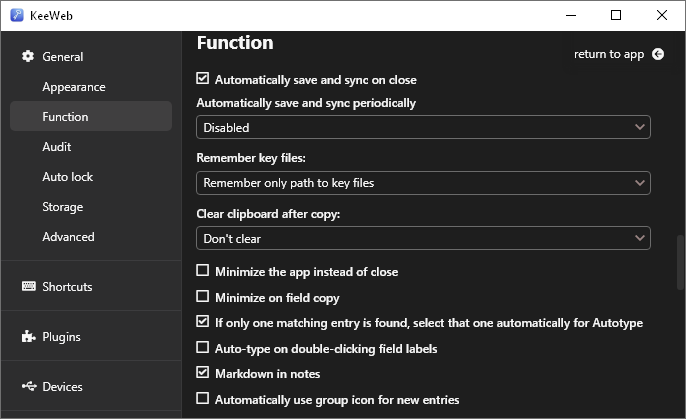686x419 pixels.
Task: Open the Advanced settings section
Action: tap(68, 237)
